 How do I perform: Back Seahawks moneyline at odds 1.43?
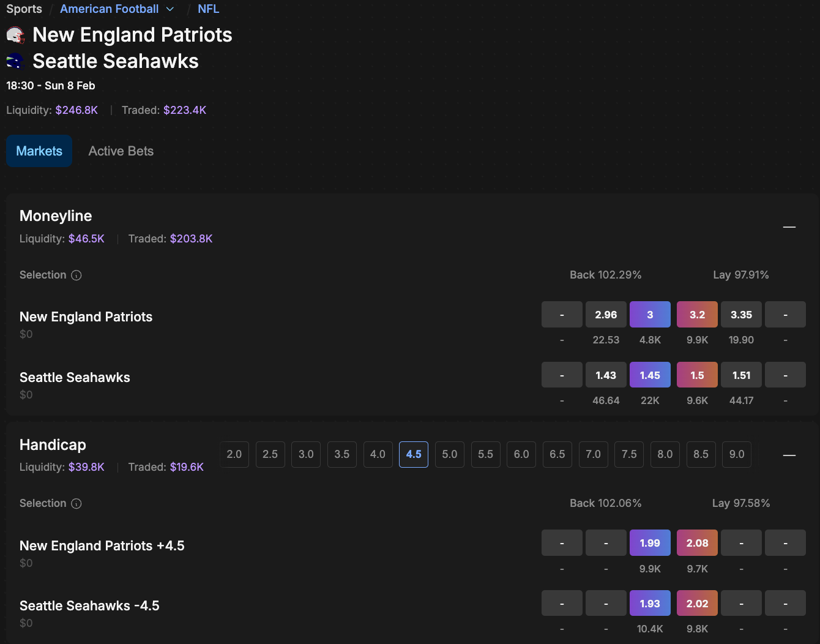point(606,375)
